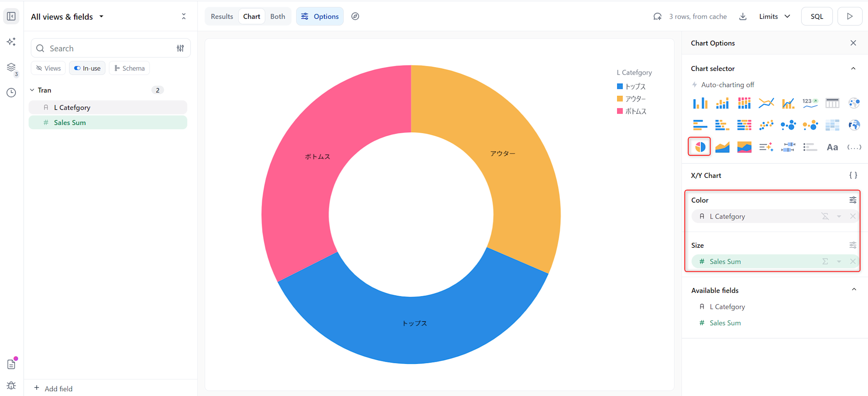Select the horizontal bar chart icon

(x=700, y=125)
